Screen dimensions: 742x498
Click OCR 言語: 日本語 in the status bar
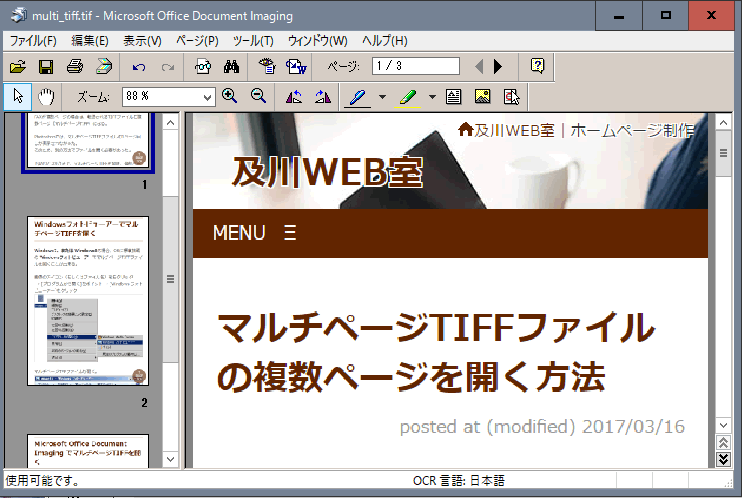pyautogui.click(x=459, y=481)
